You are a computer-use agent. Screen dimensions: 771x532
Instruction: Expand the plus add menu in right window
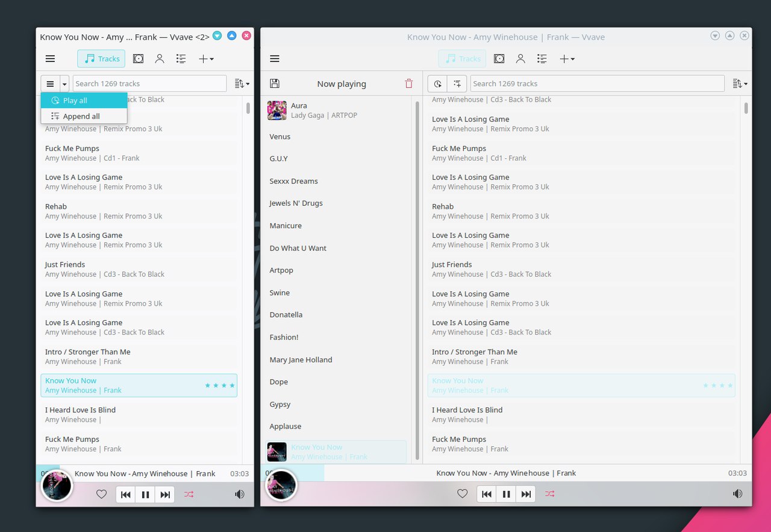pos(567,59)
